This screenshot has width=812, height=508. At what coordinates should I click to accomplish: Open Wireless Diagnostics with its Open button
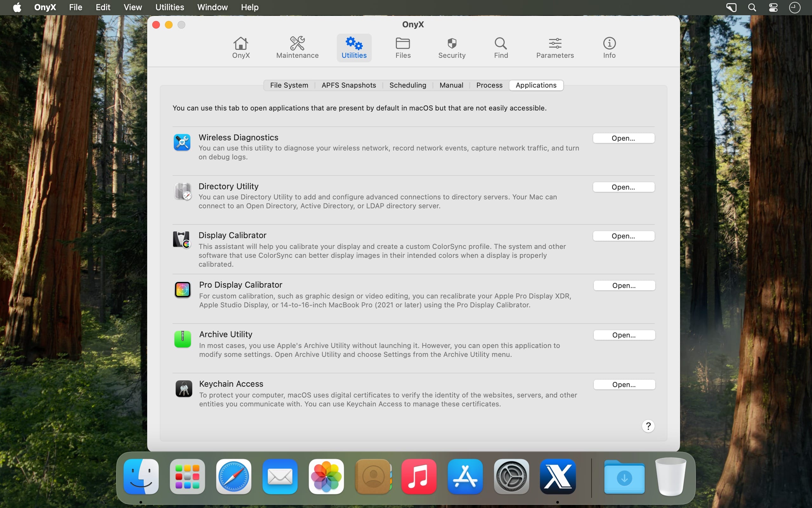tap(623, 138)
